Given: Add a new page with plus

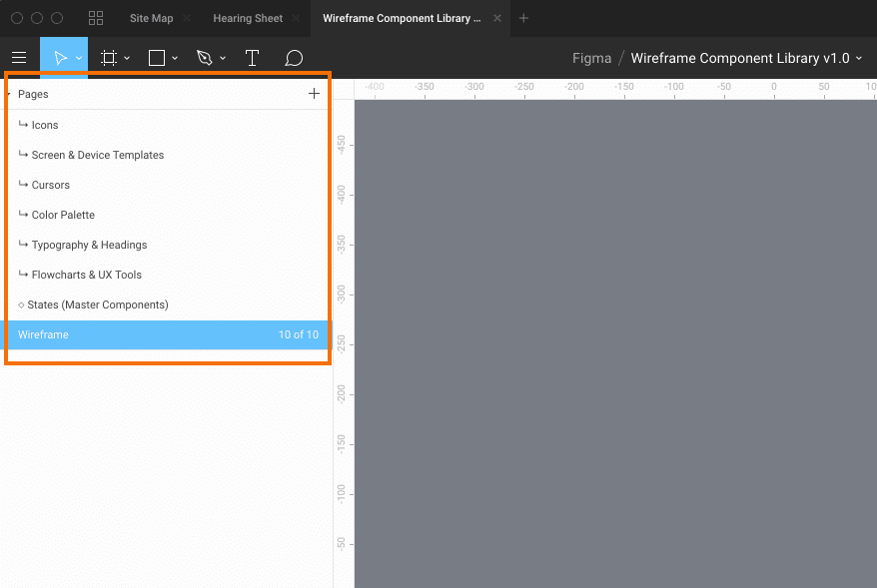Looking at the screenshot, I should tap(314, 94).
